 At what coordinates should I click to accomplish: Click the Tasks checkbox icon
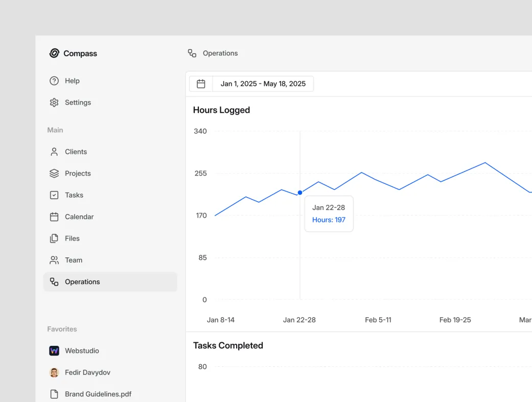(54, 195)
